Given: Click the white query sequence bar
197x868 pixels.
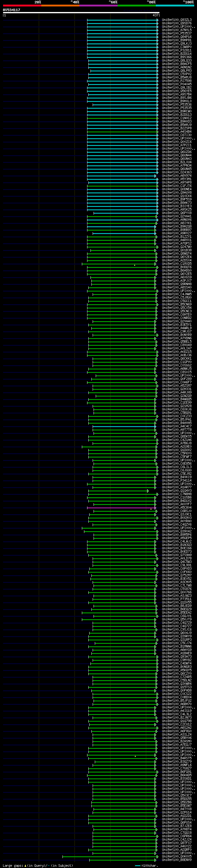Looking at the screenshot, I should coord(81,13).
